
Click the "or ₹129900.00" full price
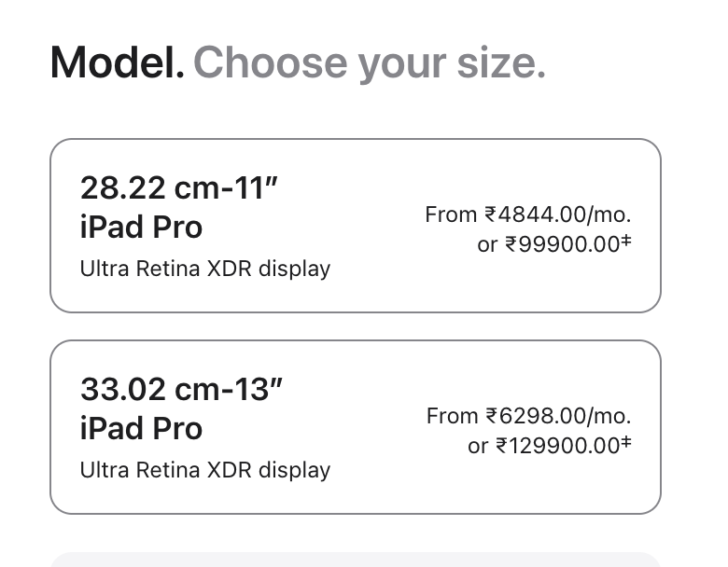(x=544, y=447)
